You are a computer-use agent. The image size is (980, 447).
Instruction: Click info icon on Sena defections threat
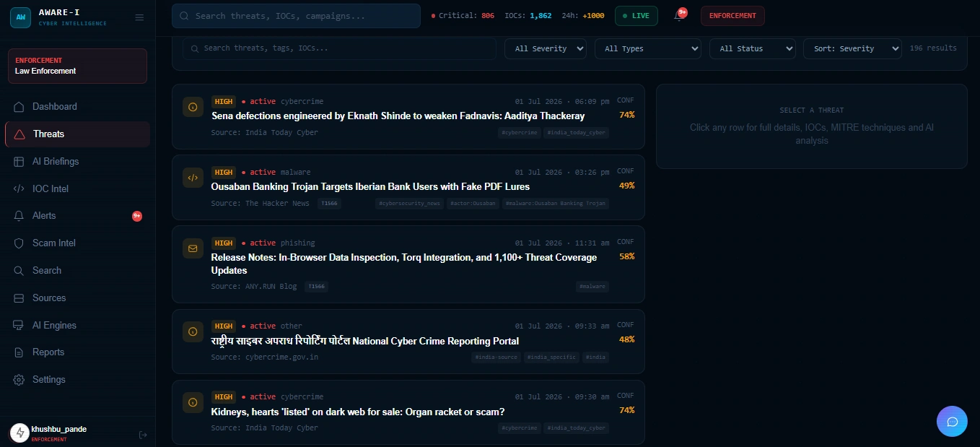pos(193,107)
